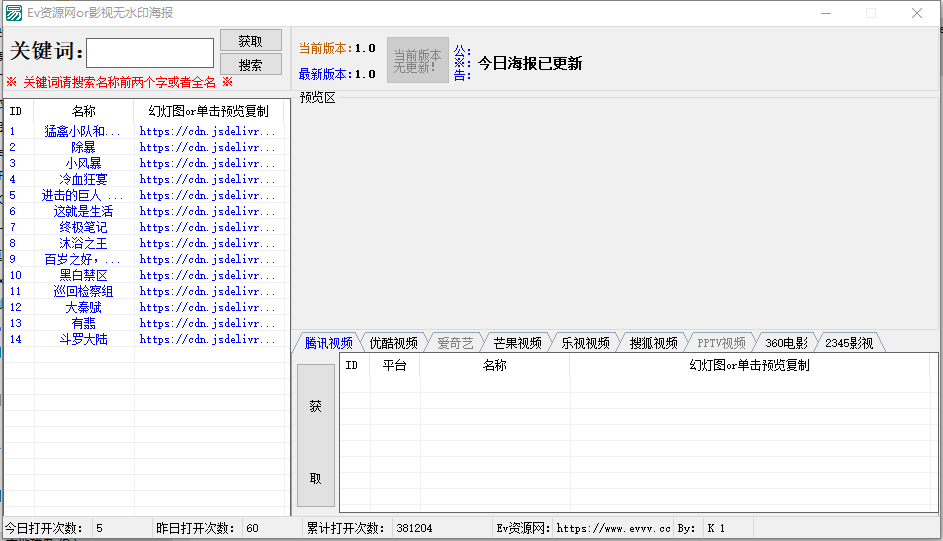
Task: Click the 名称 column header in platform table
Action: click(494, 365)
